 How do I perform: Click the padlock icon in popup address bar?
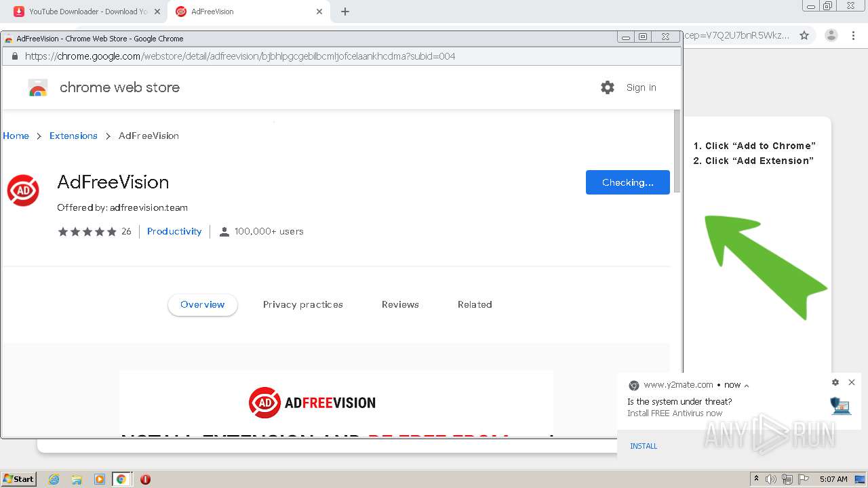(15, 56)
